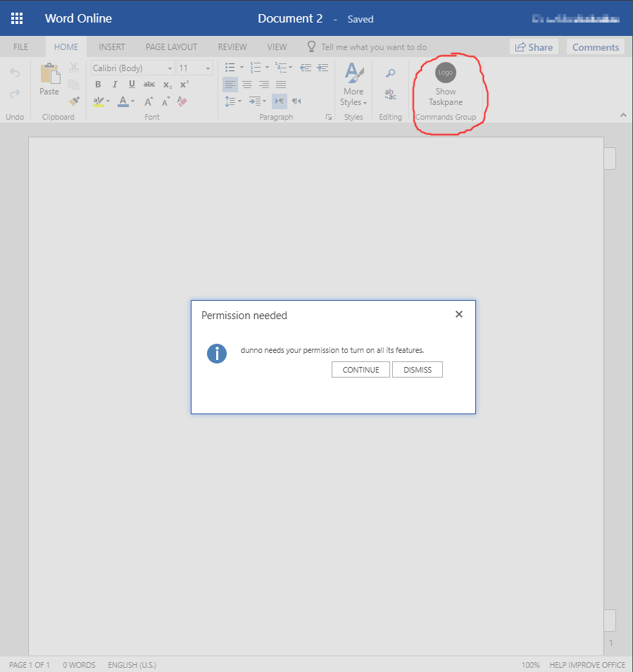This screenshot has height=672, width=633.
Task: Click the Paste clipboard icon
Action: point(50,73)
